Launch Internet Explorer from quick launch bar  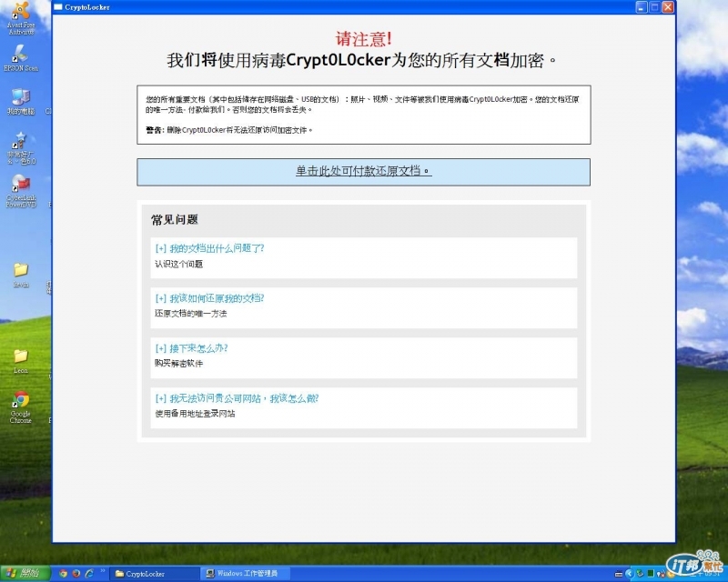[89, 573]
